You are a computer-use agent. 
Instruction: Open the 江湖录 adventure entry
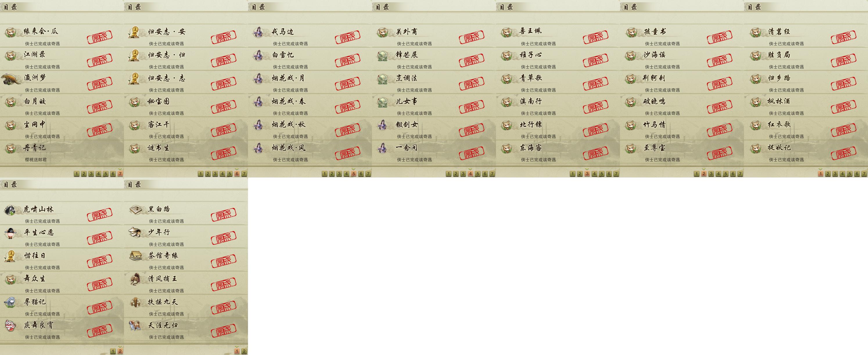[x=62, y=59]
